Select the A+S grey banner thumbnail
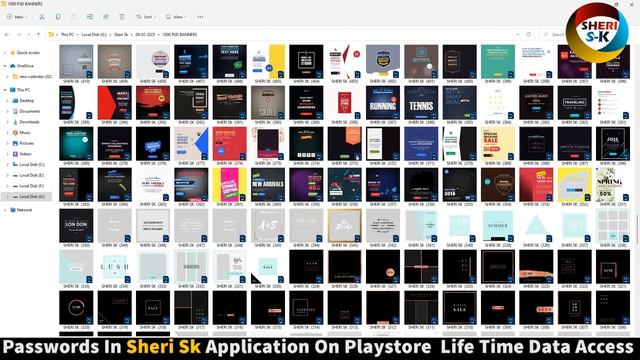 point(268,226)
